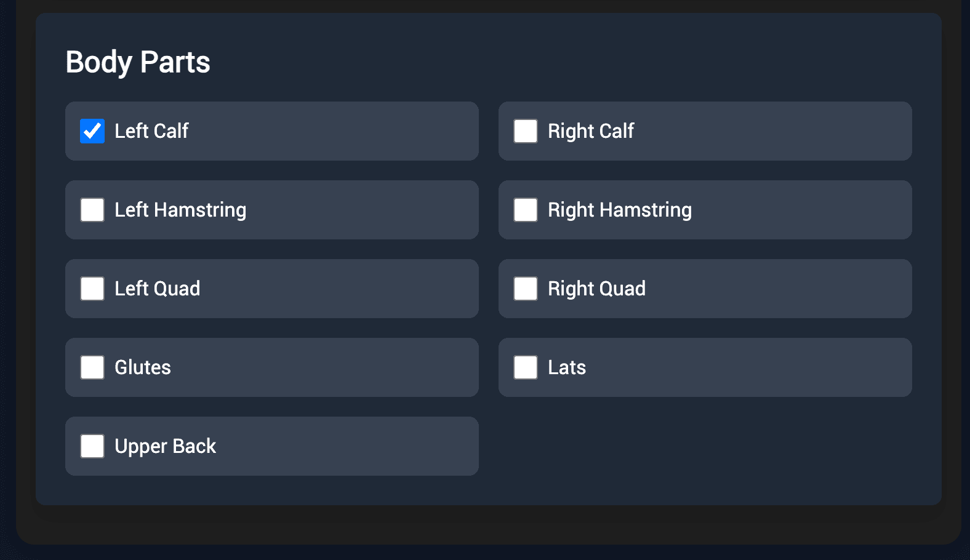Click the Right Hamstring label
Screen dimensions: 970x560
[x=619, y=210]
